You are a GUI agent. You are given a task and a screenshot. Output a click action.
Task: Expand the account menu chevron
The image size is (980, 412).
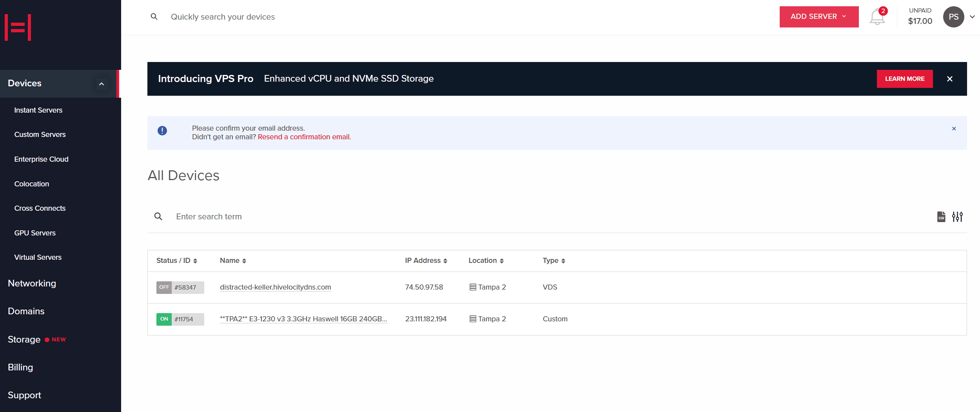point(972,17)
